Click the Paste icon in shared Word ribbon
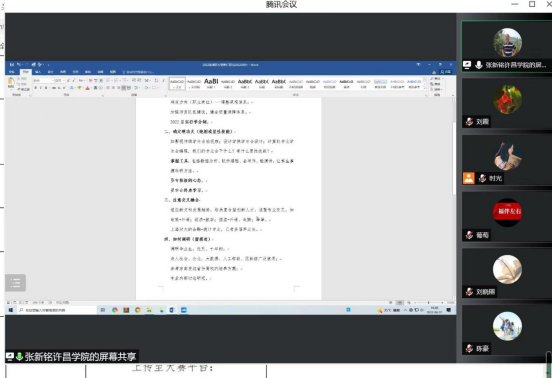Screen dimensions: 552x378 (x=11, y=83)
